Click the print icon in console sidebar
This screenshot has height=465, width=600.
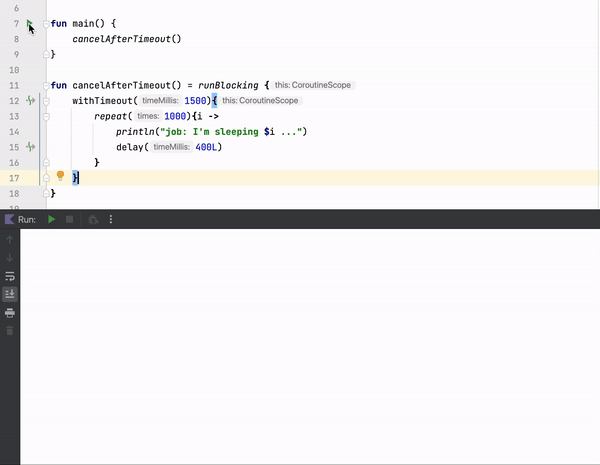pos(10,312)
